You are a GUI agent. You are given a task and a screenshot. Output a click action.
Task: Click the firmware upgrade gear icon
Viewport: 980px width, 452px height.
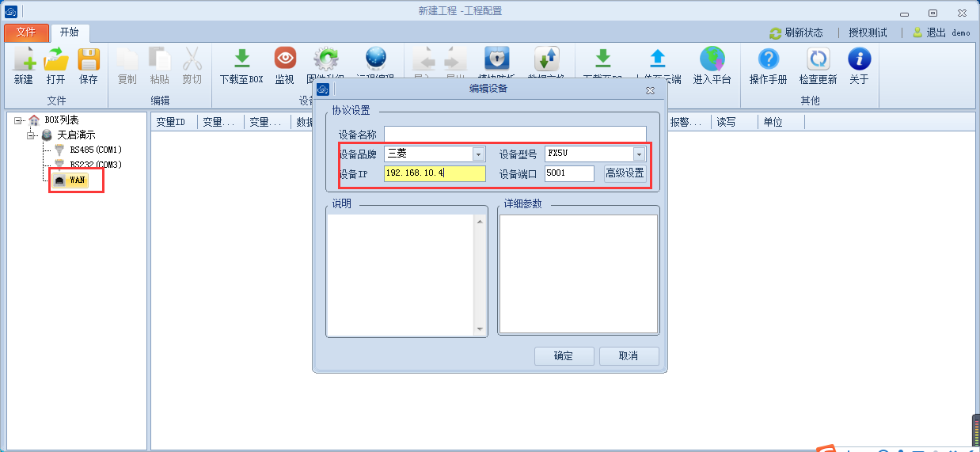(x=325, y=59)
